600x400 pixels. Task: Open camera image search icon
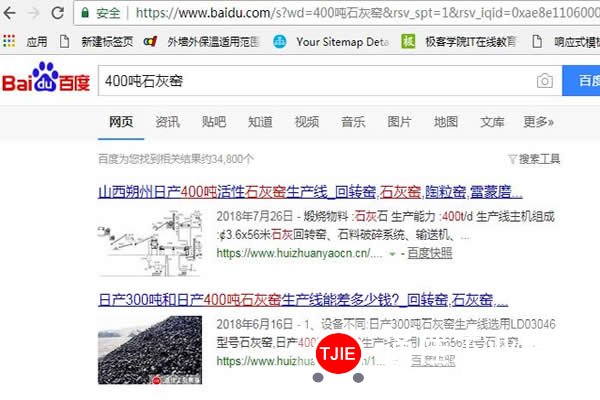click(545, 81)
